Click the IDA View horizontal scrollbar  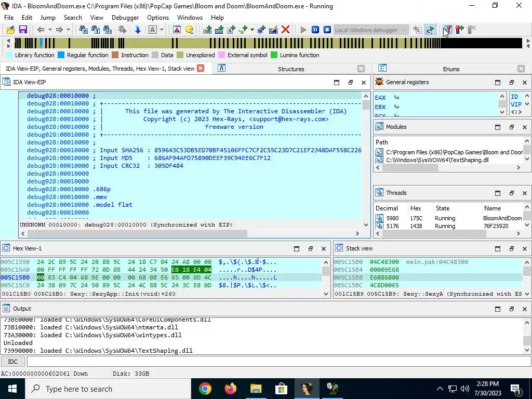tap(190, 233)
